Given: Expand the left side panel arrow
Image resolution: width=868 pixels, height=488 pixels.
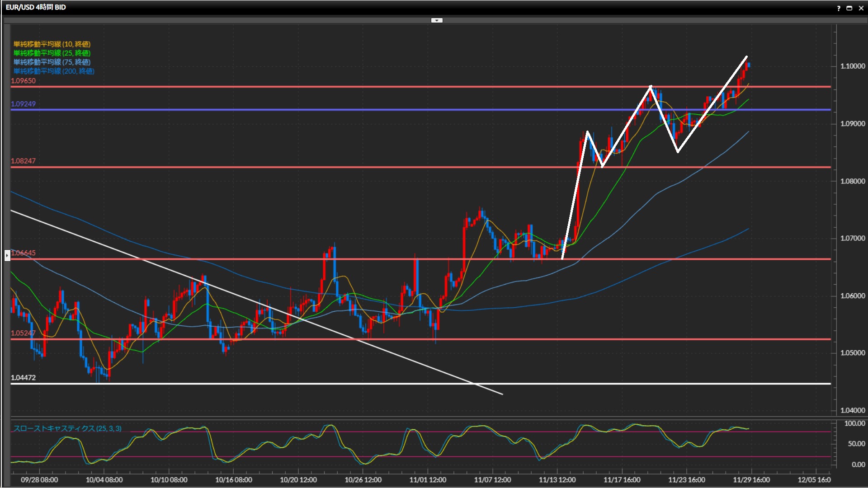Looking at the screenshot, I should point(7,256).
